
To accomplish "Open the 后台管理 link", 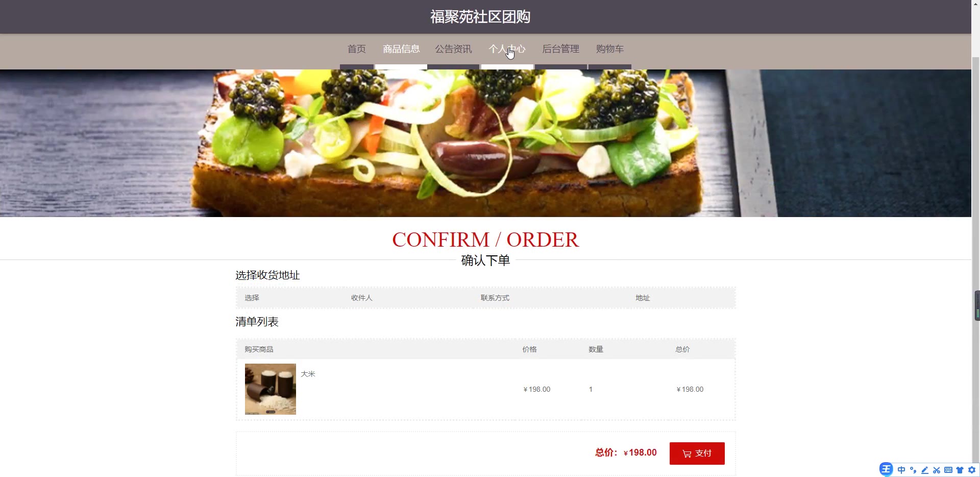I will tap(560, 49).
